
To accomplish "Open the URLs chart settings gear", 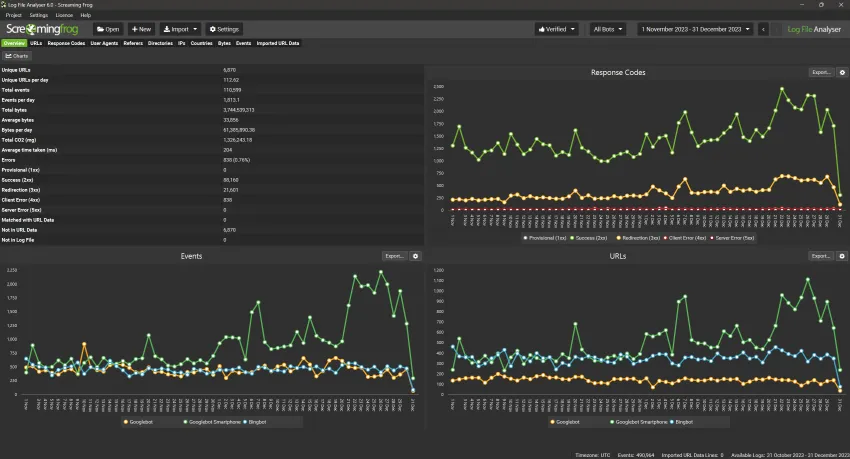I will 842,256.
